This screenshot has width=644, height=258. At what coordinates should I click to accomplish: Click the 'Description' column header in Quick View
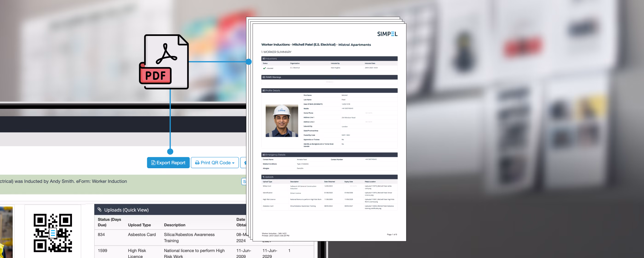175,225
